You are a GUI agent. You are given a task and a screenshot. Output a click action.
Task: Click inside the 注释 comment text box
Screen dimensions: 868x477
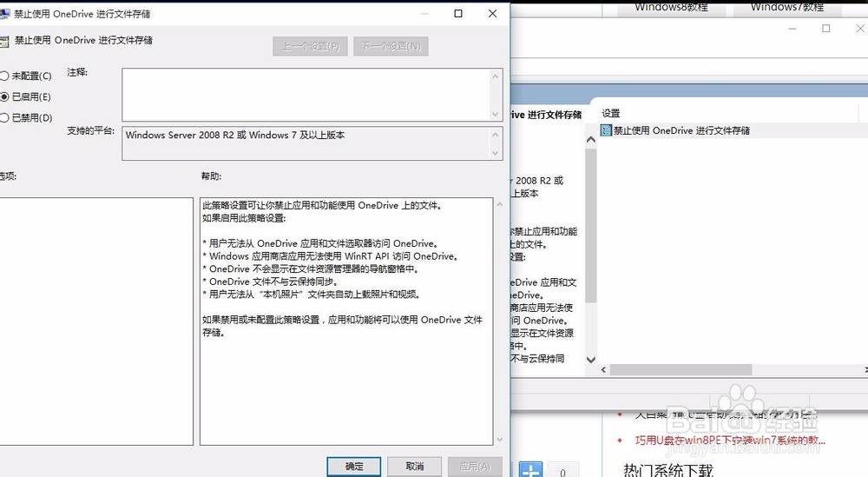(306, 95)
